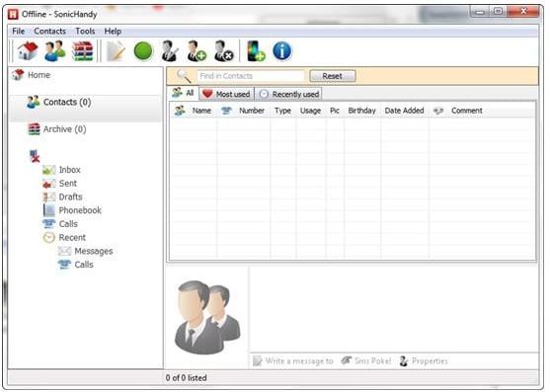Click the red house Home toolbar icon
The width and height of the screenshot is (550, 392).
pyautogui.click(x=28, y=50)
